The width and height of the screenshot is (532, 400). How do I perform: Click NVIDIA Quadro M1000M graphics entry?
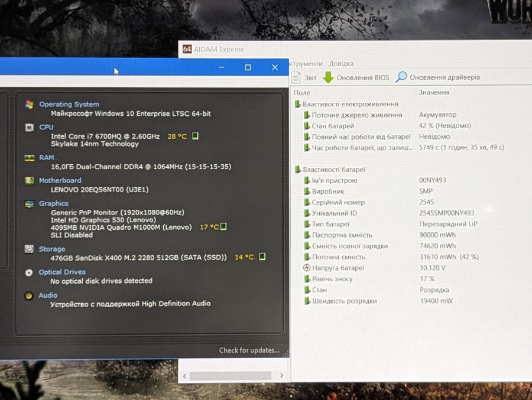[121, 227]
